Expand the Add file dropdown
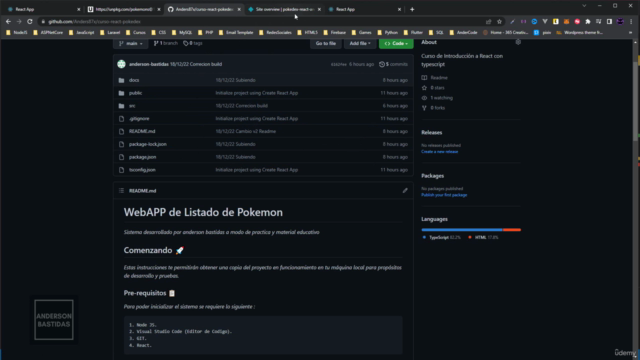The image size is (640, 360). pos(360,43)
